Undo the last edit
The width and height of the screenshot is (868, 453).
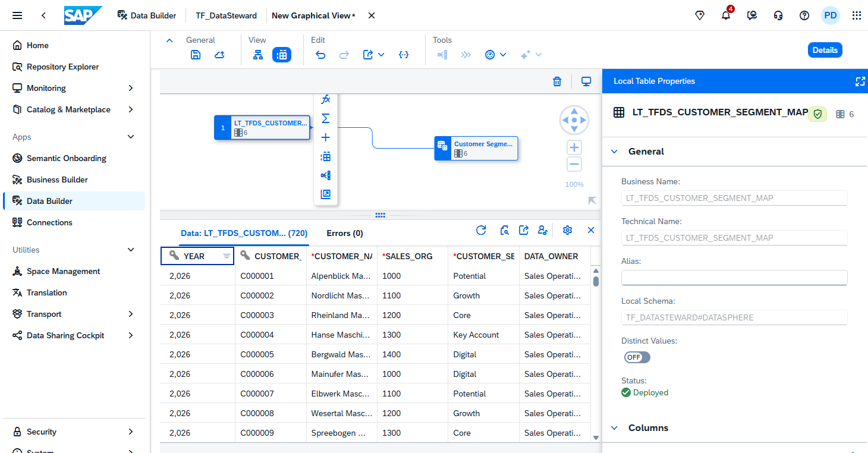click(x=320, y=55)
